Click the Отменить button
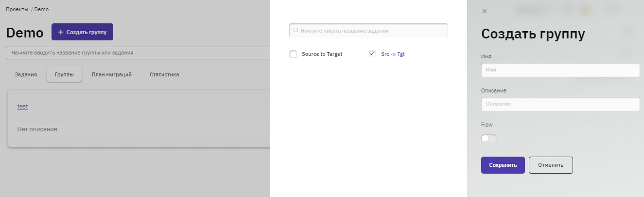 pos(551,165)
